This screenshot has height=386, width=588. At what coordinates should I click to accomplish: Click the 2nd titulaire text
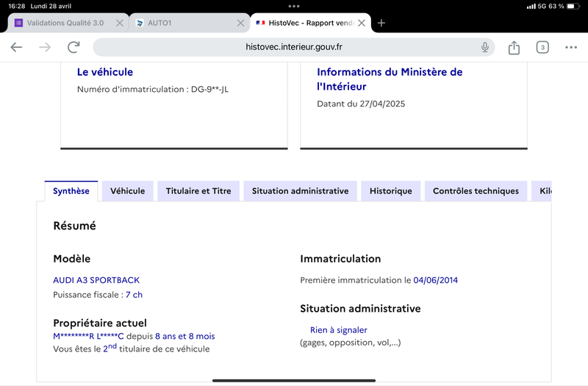(157, 348)
